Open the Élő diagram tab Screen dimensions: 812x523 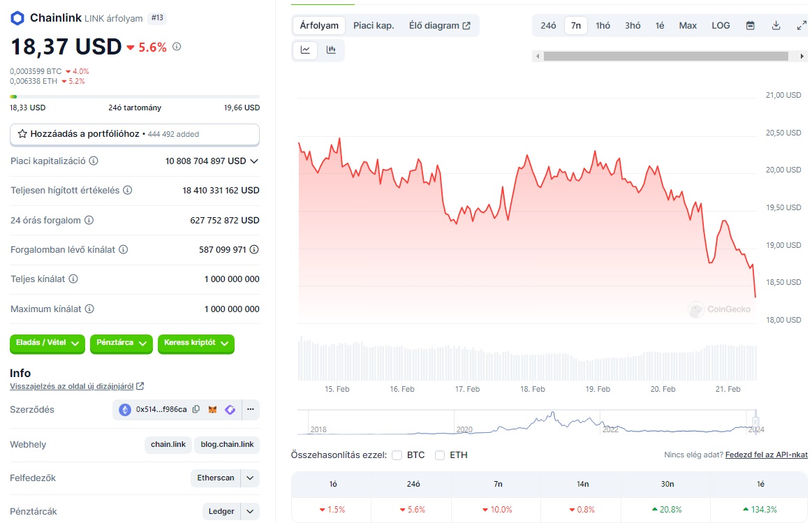pos(440,25)
